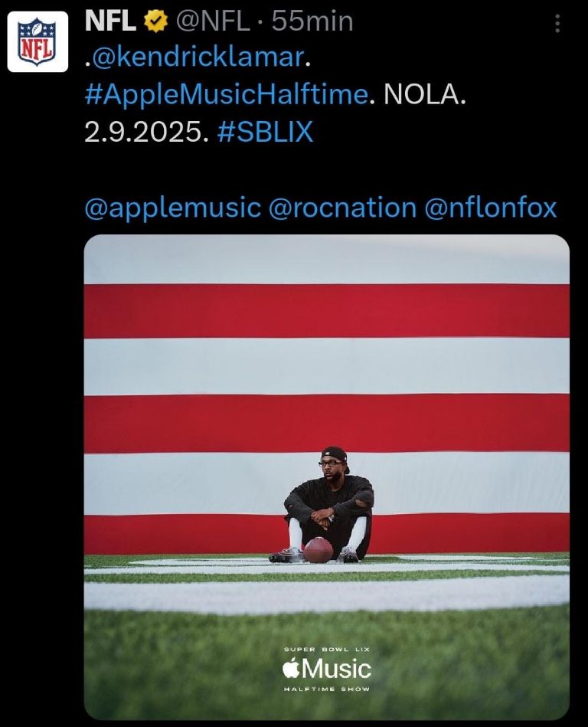The height and width of the screenshot is (727, 588).
Task: Open the #SBLIX hashtag
Action: pos(265,132)
